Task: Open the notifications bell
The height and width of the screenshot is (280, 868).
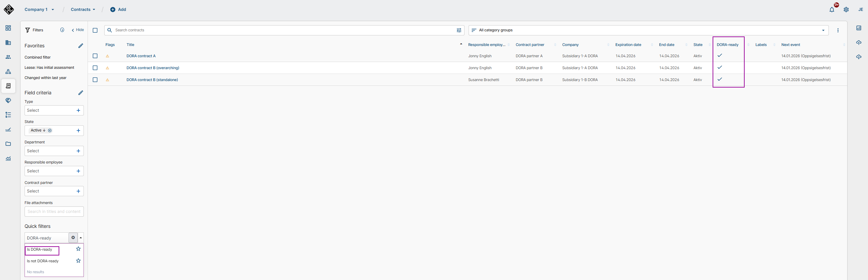Action: (x=832, y=10)
